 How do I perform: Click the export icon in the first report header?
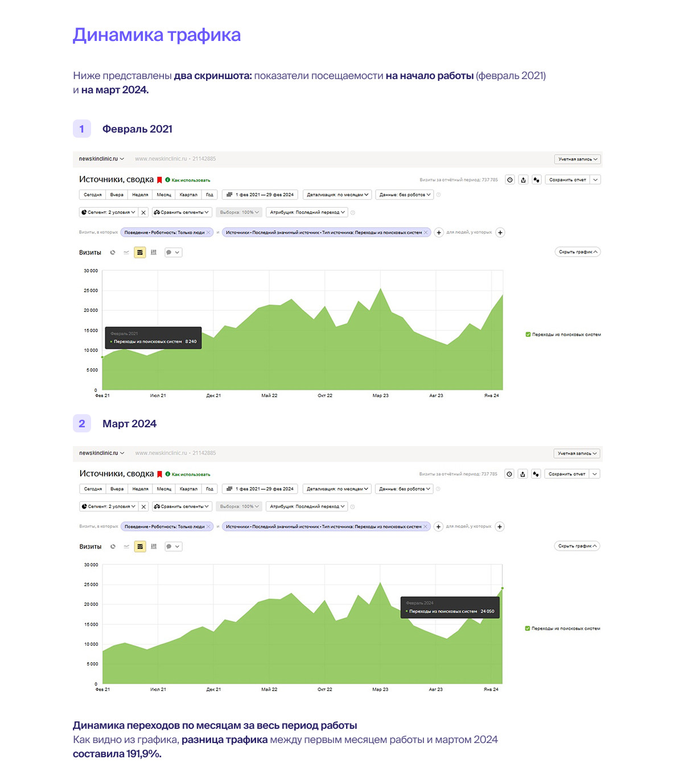pos(523,180)
